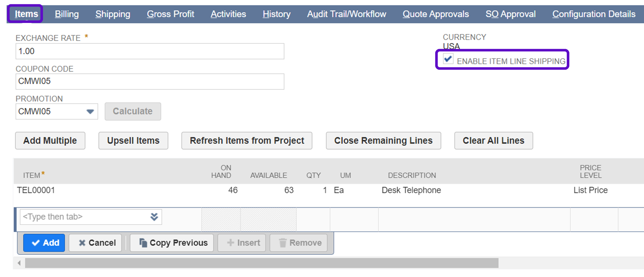Expand the Promotion dropdown list
The width and height of the screenshot is (644, 277).
pyautogui.click(x=90, y=112)
